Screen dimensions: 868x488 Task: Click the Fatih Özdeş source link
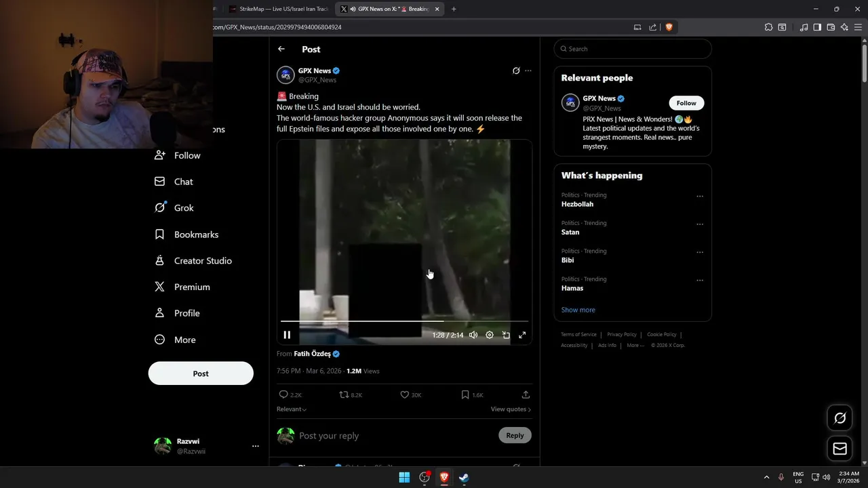[x=313, y=354]
